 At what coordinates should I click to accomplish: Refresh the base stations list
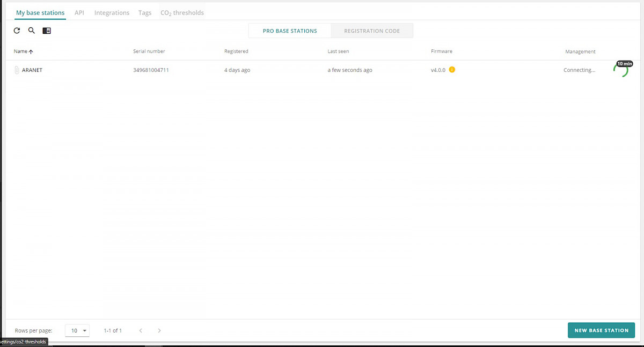click(17, 31)
